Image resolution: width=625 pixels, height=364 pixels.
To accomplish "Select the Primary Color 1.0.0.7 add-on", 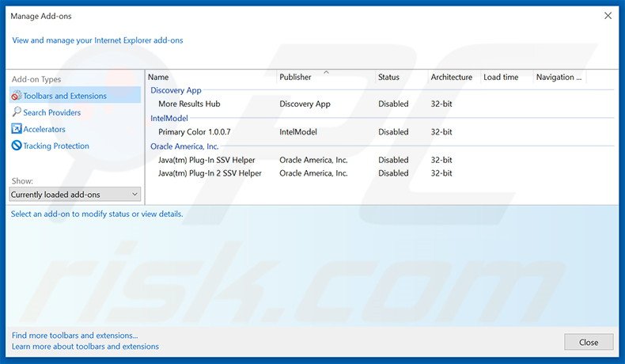I will click(194, 132).
